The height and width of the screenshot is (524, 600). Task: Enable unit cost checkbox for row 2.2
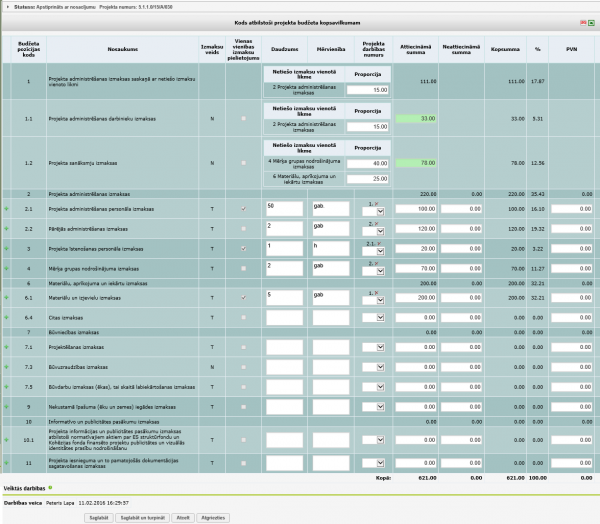coord(244,228)
